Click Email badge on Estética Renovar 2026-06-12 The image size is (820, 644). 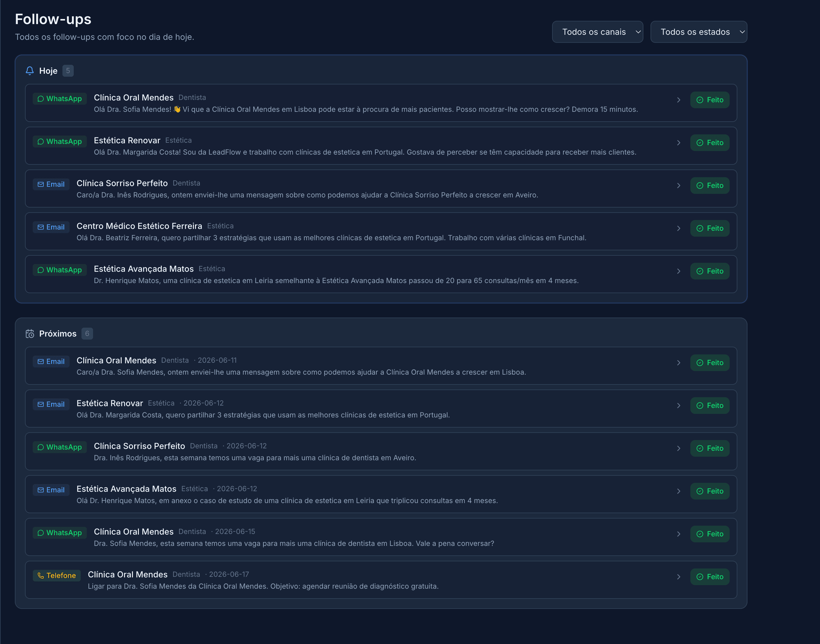(x=51, y=405)
